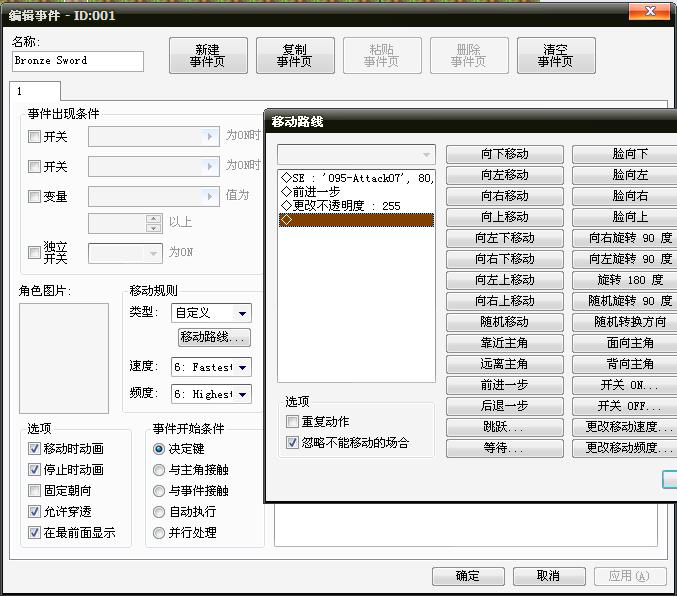Click the 新建事件页 button
The image size is (677, 596).
tap(208, 55)
